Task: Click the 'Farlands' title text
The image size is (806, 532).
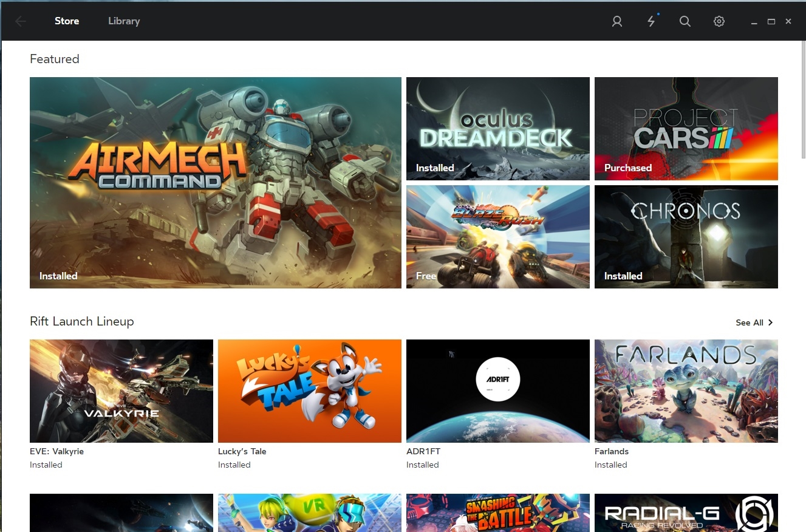Action: pos(612,451)
